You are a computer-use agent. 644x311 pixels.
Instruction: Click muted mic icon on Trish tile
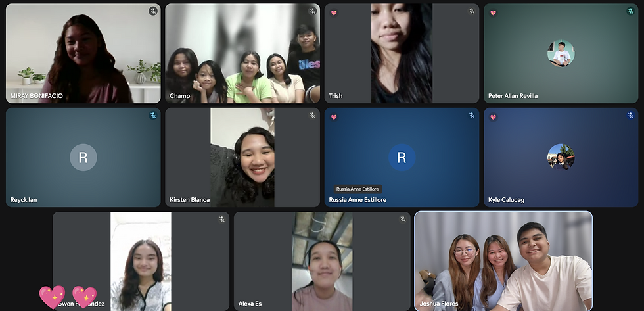click(472, 11)
